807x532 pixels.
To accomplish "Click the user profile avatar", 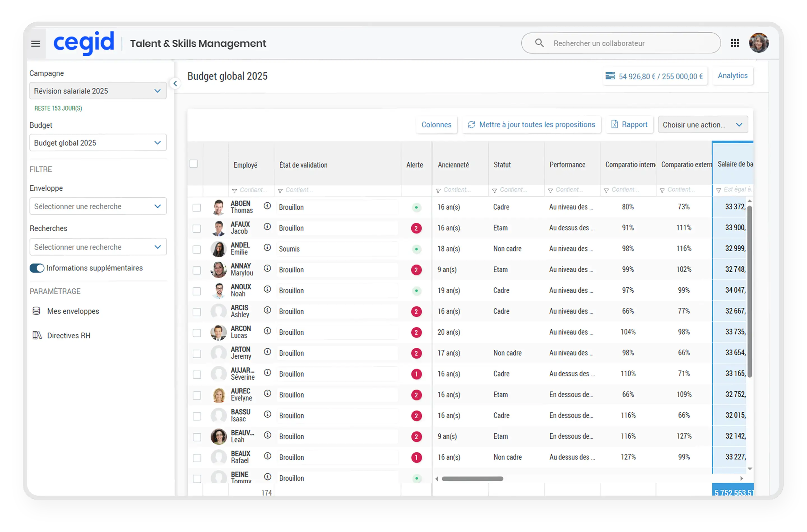I will pyautogui.click(x=759, y=43).
